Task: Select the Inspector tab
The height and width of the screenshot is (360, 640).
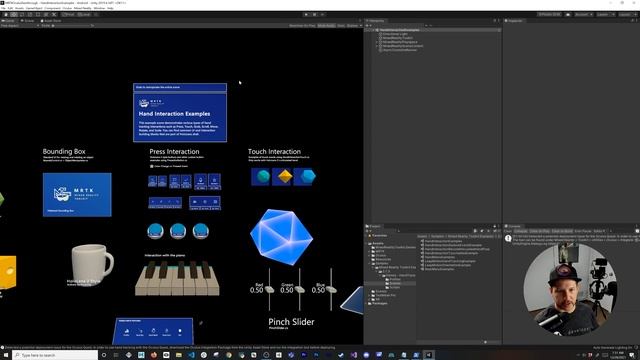Action: click(514, 20)
